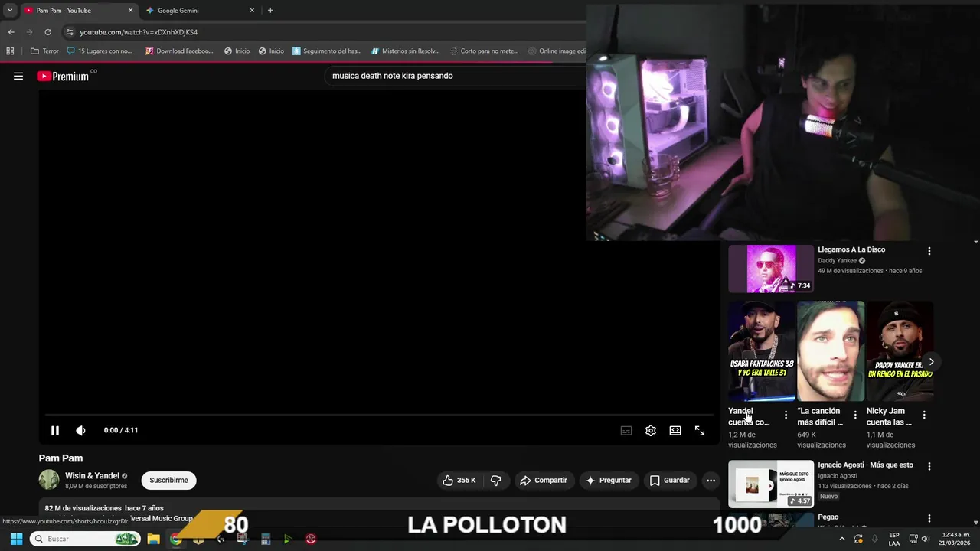The height and width of the screenshot is (551, 980).
Task: Open the video player settings gear
Action: pyautogui.click(x=651, y=430)
